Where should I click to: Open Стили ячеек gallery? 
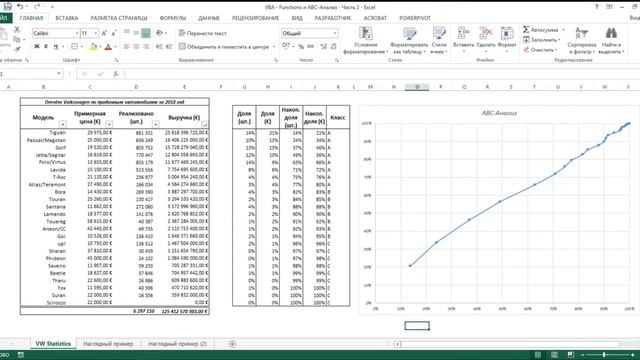click(x=439, y=40)
